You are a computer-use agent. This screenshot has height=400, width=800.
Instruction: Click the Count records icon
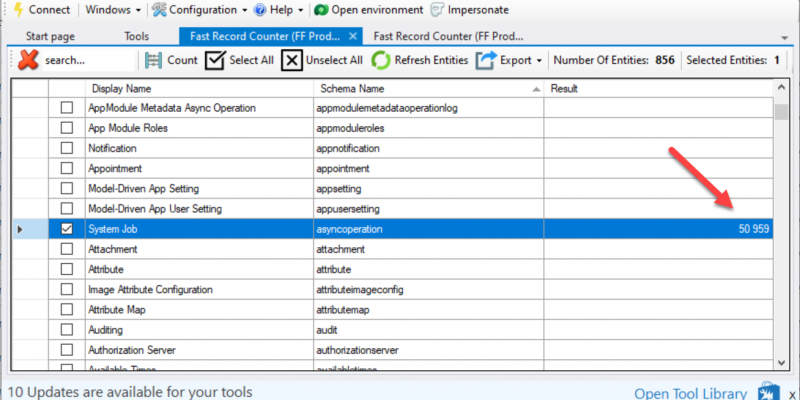(x=153, y=60)
